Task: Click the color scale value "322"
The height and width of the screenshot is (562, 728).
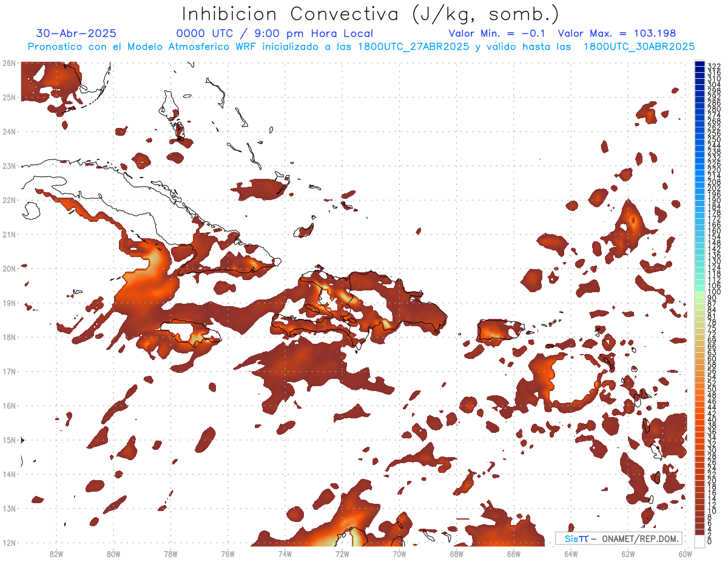Action: (x=713, y=66)
